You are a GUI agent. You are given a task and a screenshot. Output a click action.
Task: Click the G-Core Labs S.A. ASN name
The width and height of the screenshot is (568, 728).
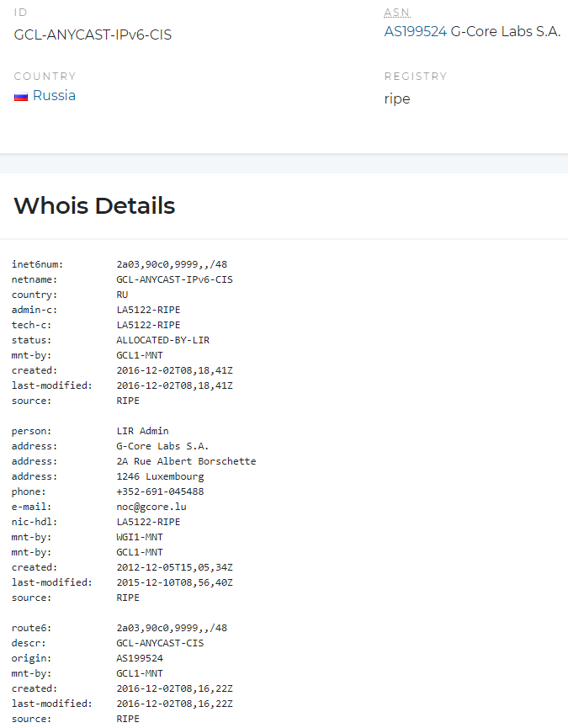506,32
